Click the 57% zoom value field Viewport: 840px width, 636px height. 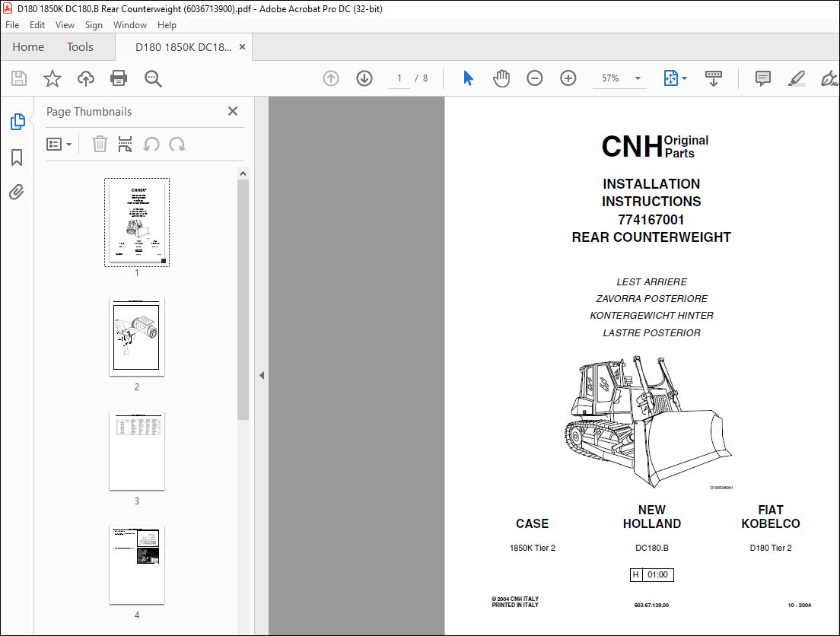[610, 79]
